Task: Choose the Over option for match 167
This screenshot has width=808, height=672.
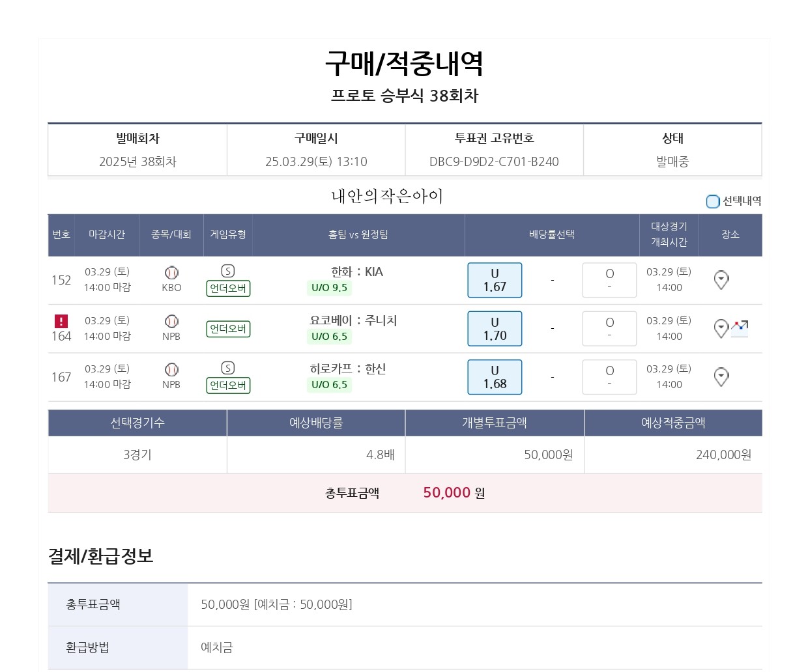Action: click(609, 377)
